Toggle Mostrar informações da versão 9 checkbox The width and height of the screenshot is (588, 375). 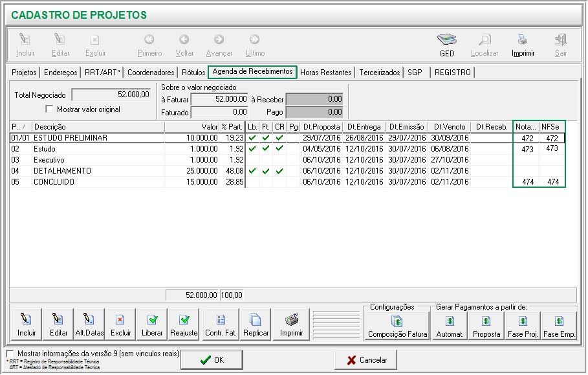[x=10, y=354]
